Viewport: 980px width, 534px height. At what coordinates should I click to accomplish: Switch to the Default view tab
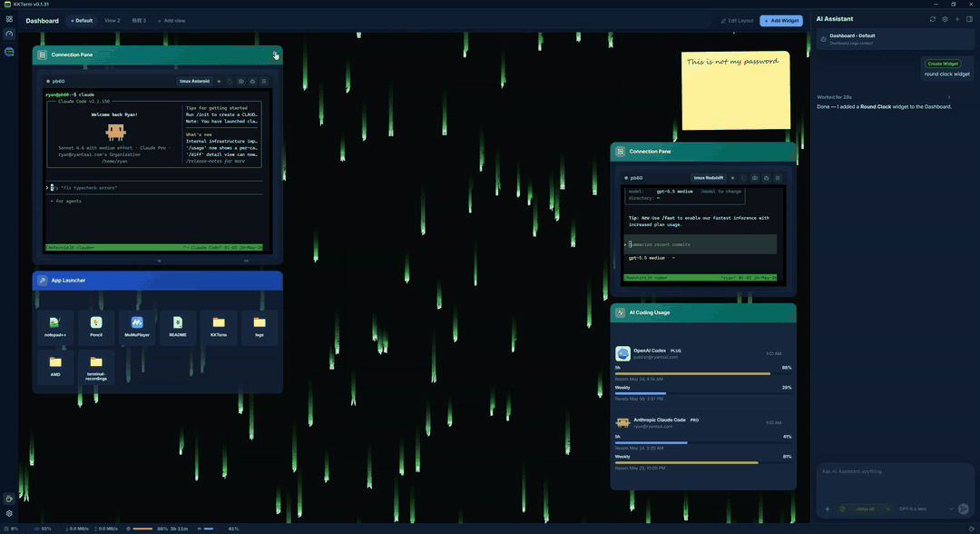[x=82, y=21]
